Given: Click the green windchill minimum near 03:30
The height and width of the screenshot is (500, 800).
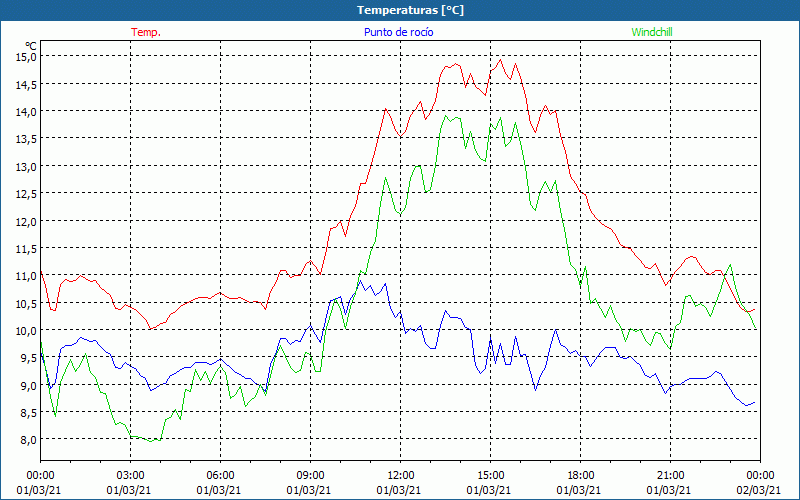Looking at the screenshot, I should 151,441.
